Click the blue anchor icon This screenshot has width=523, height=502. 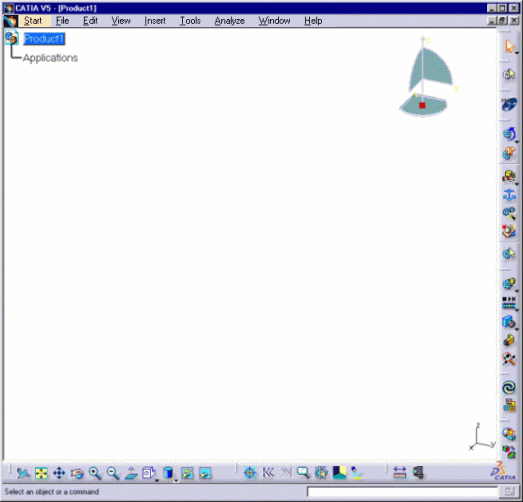tap(509, 195)
